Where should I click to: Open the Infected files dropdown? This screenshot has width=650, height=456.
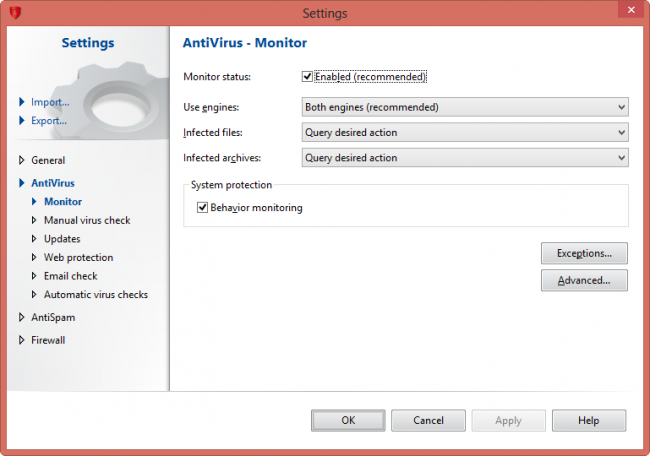pyautogui.click(x=464, y=132)
